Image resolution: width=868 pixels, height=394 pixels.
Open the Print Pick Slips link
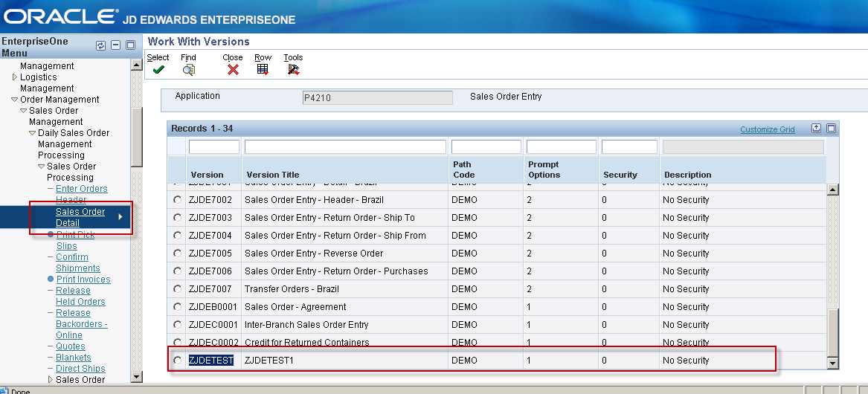tap(75, 240)
